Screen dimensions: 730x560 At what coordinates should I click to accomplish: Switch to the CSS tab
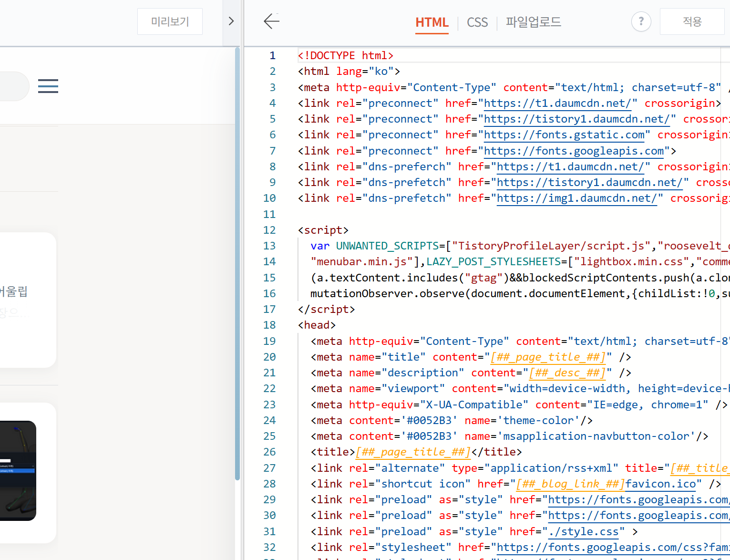(x=477, y=22)
